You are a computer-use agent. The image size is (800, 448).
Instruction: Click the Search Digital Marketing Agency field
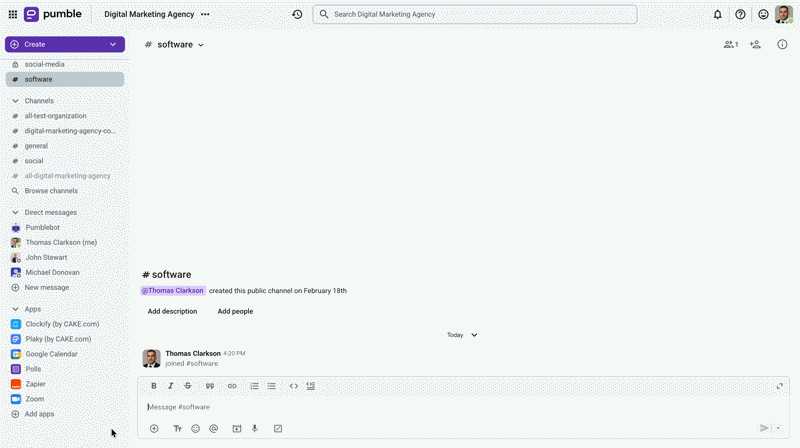[475, 15]
